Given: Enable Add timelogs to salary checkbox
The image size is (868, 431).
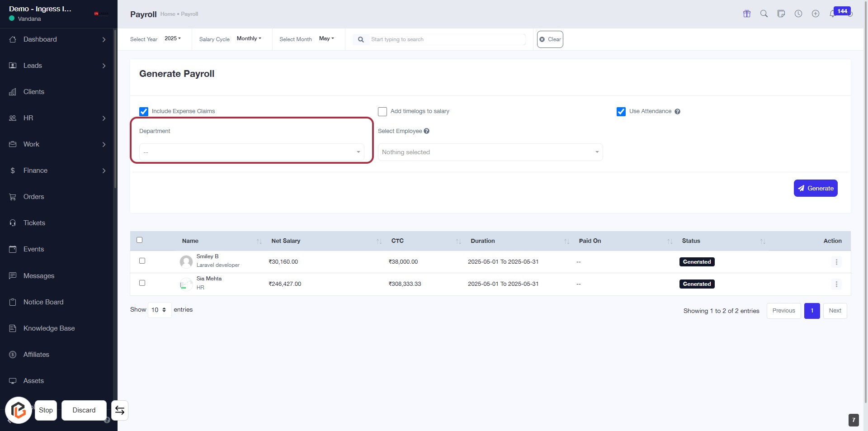Looking at the screenshot, I should coord(382,112).
